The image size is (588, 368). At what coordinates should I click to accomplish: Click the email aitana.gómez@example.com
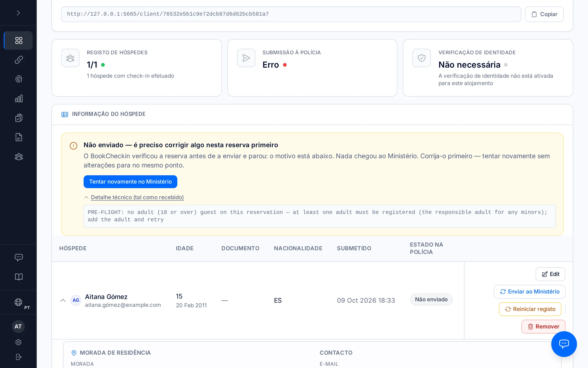coord(123,305)
